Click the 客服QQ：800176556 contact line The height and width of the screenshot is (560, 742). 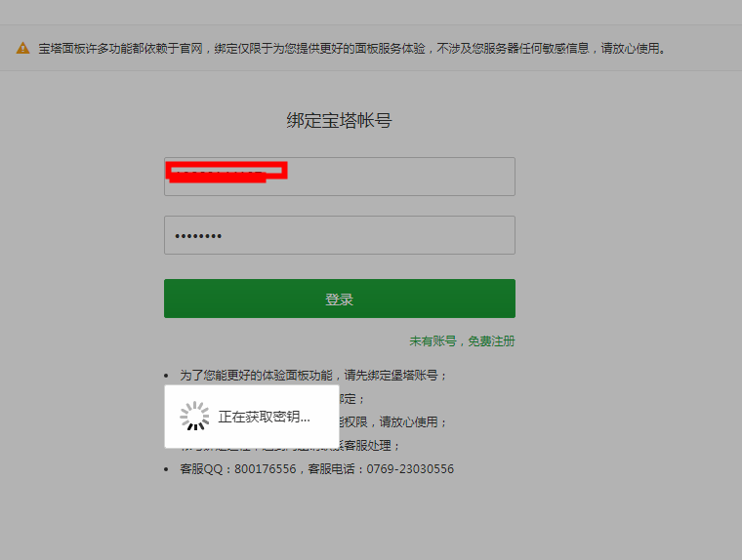click(316, 469)
